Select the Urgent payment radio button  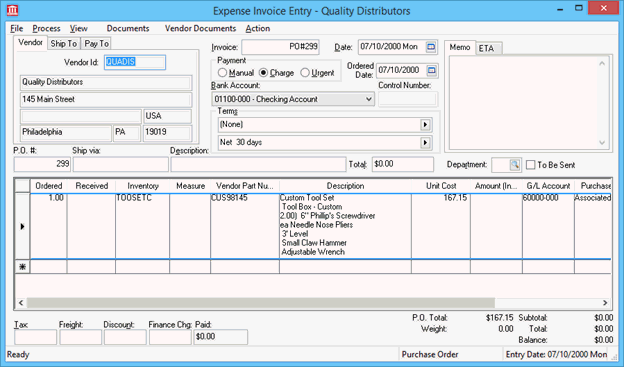[x=305, y=73]
